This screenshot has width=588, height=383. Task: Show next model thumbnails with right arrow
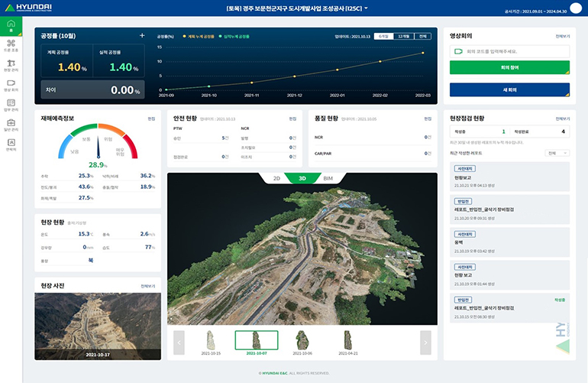pyautogui.click(x=425, y=343)
